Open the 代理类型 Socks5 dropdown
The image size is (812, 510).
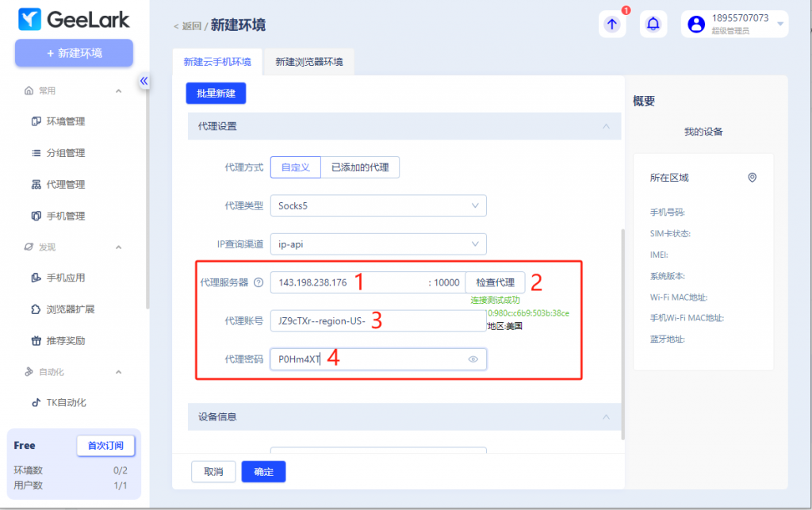[378, 205]
